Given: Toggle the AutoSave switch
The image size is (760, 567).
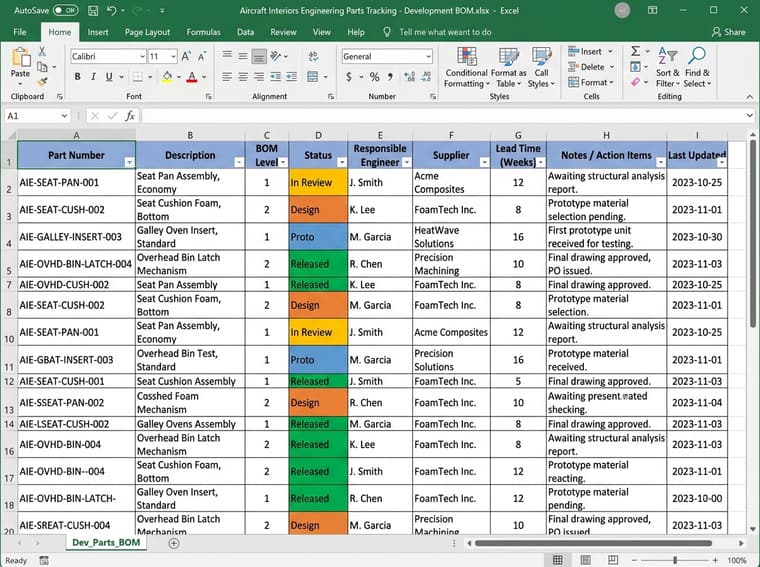Looking at the screenshot, I should tap(65, 10).
